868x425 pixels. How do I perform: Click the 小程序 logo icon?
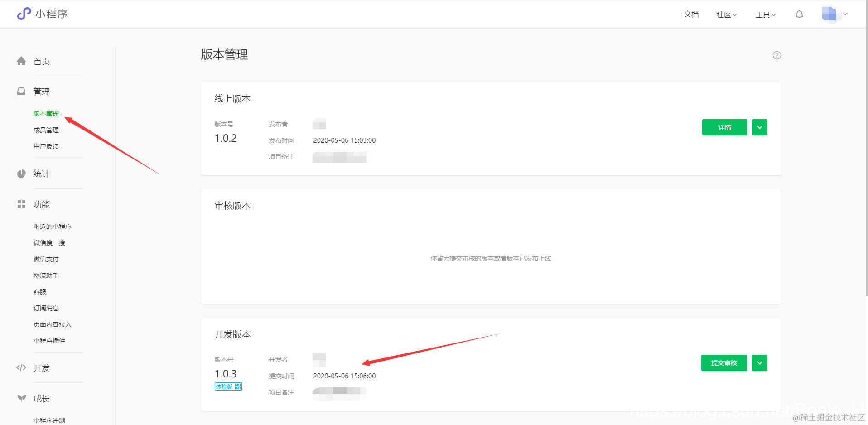point(24,14)
